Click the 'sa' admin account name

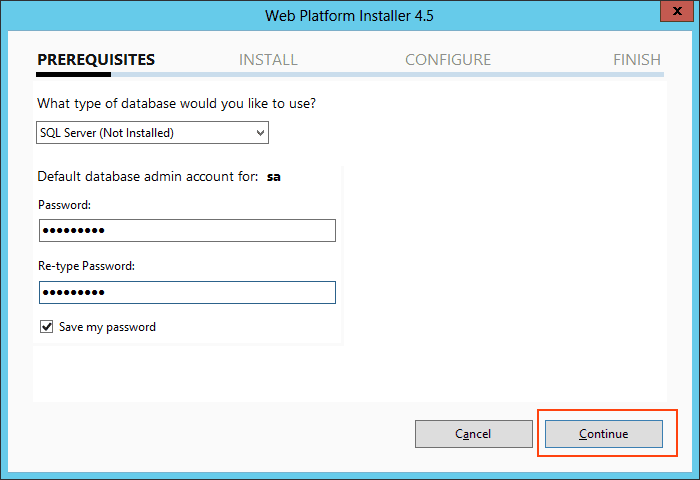tap(274, 177)
